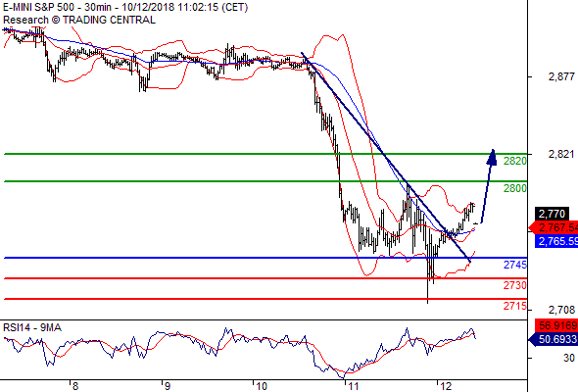Click the 2,821 price axis label

point(561,154)
